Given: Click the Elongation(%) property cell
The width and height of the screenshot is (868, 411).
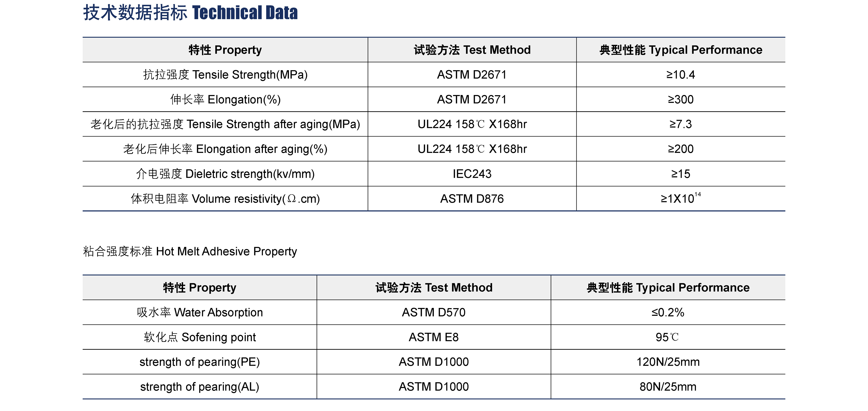Looking at the screenshot, I should (x=225, y=100).
